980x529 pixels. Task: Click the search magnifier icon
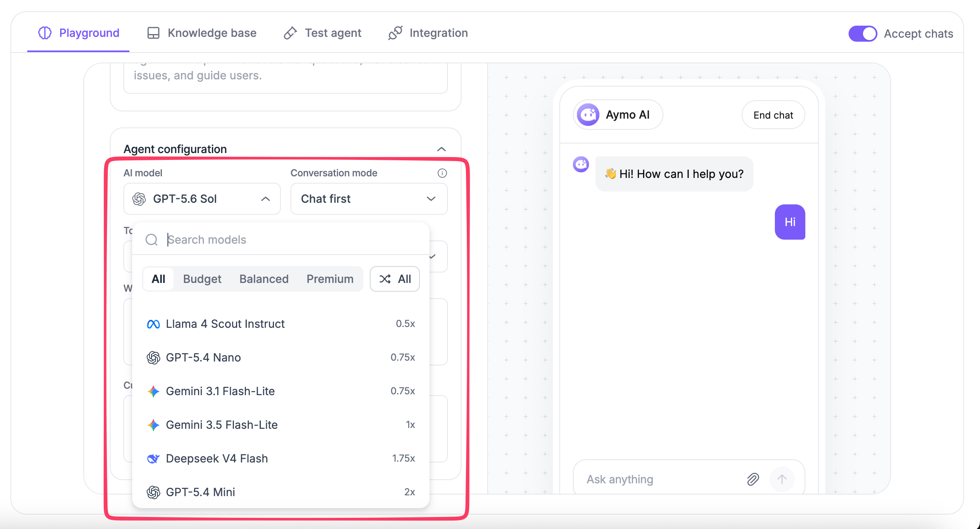pyautogui.click(x=151, y=240)
